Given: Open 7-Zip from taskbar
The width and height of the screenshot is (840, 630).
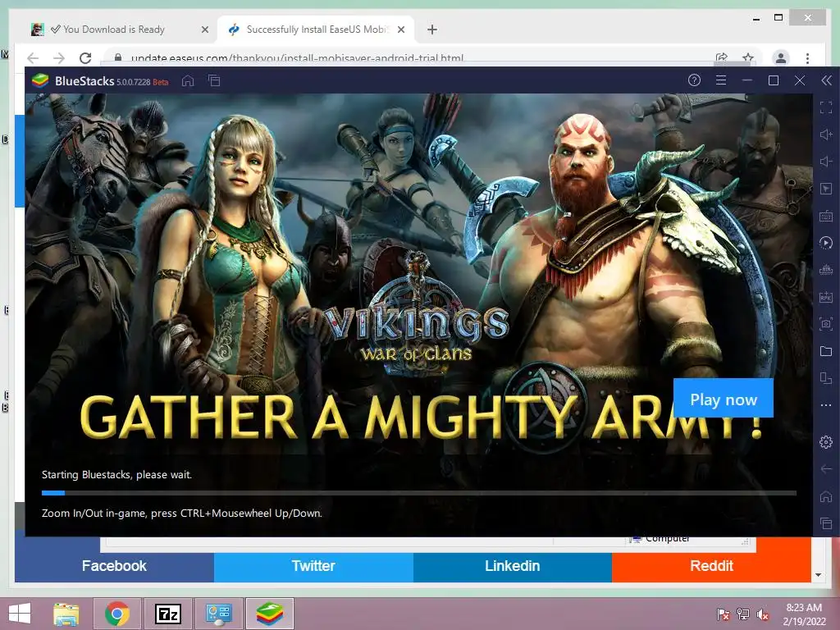Looking at the screenshot, I should click(x=167, y=614).
